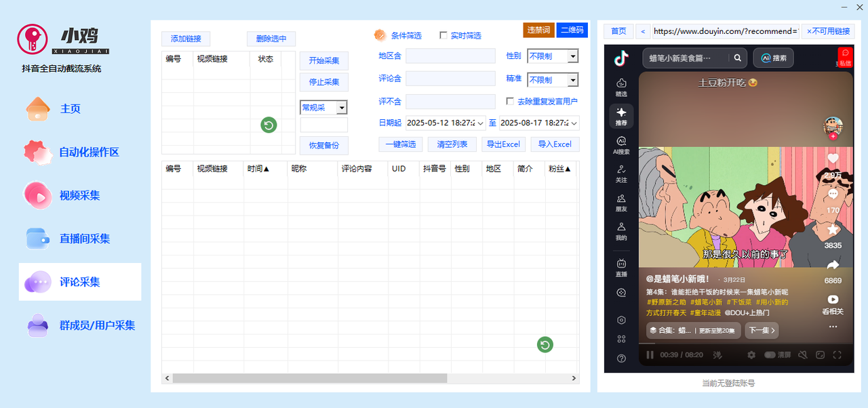Click the heart like icon on video
Image resolution: width=868 pixels, height=408 pixels.
point(833,159)
